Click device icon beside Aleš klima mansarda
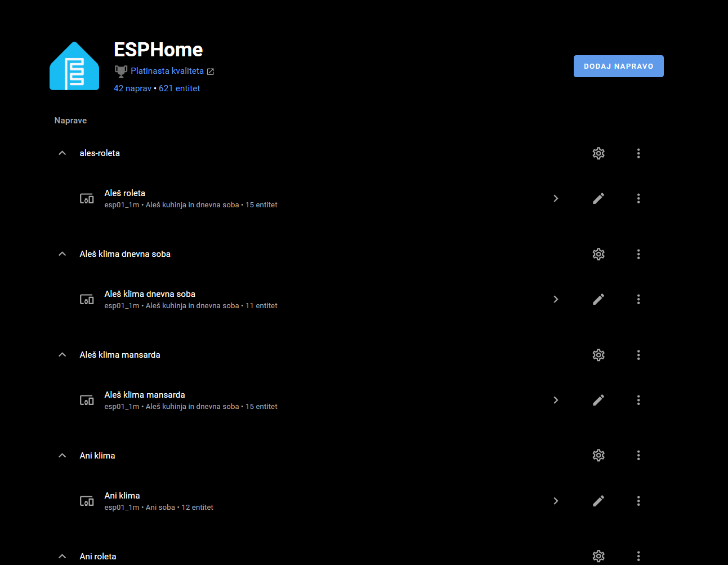This screenshot has height=565, width=728. tap(87, 400)
